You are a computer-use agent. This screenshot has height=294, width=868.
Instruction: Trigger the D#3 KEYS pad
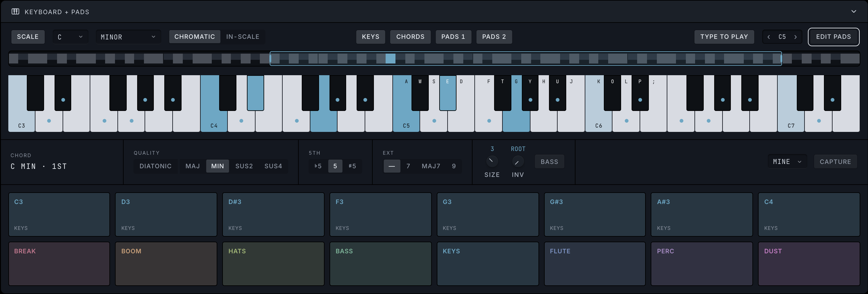click(273, 214)
